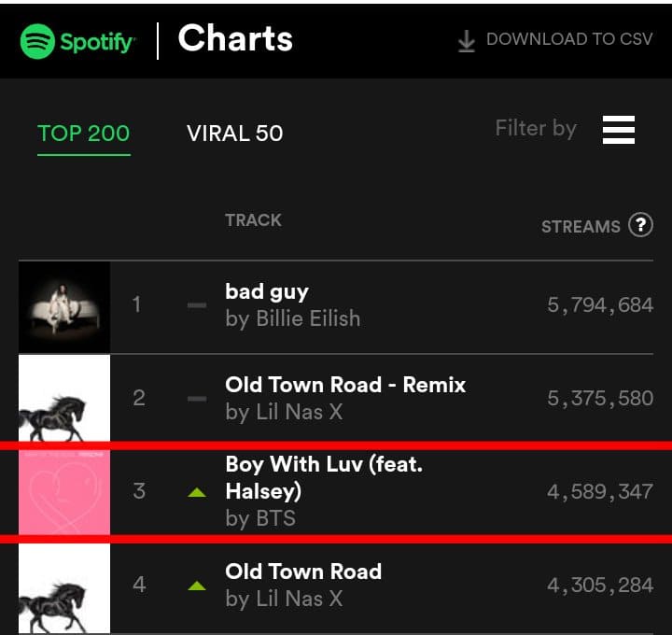Click dash indicator next to Old Town Road Remix
The height and width of the screenshot is (635, 672).
tap(196, 399)
